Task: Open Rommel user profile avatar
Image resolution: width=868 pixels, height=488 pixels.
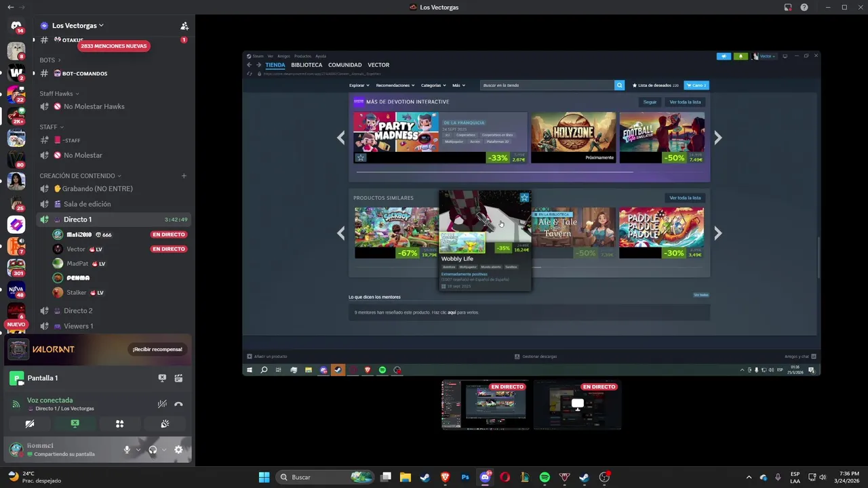Action: [x=16, y=449]
